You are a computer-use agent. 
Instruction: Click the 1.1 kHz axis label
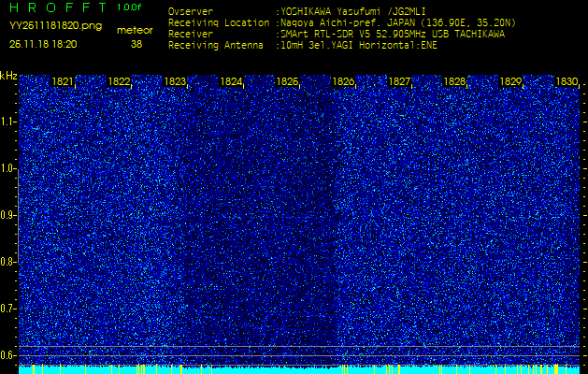point(7,122)
